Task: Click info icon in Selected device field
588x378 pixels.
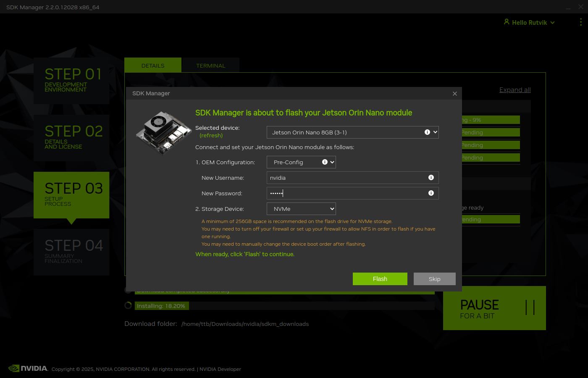Action: coord(427,132)
